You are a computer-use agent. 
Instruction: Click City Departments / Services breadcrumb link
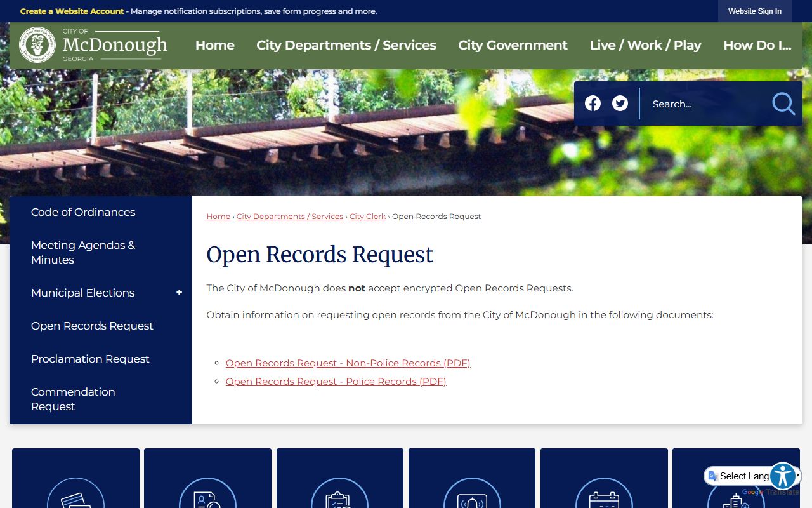(x=290, y=217)
